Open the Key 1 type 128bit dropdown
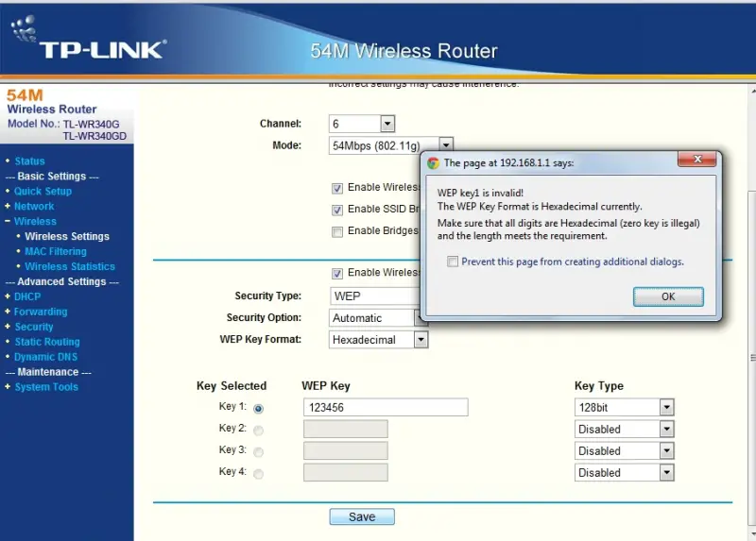 [x=624, y=408]
